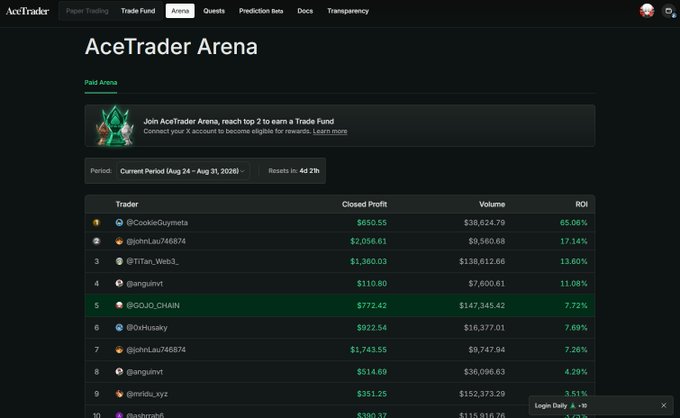Click the avatar of @0xHusaky
680x418 pixels.
119,327
